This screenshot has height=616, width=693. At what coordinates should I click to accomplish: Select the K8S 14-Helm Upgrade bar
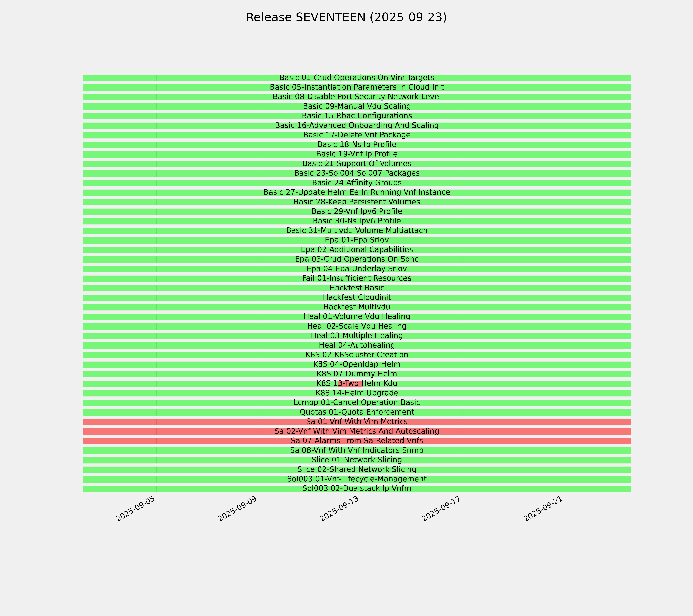click(357, 393)
